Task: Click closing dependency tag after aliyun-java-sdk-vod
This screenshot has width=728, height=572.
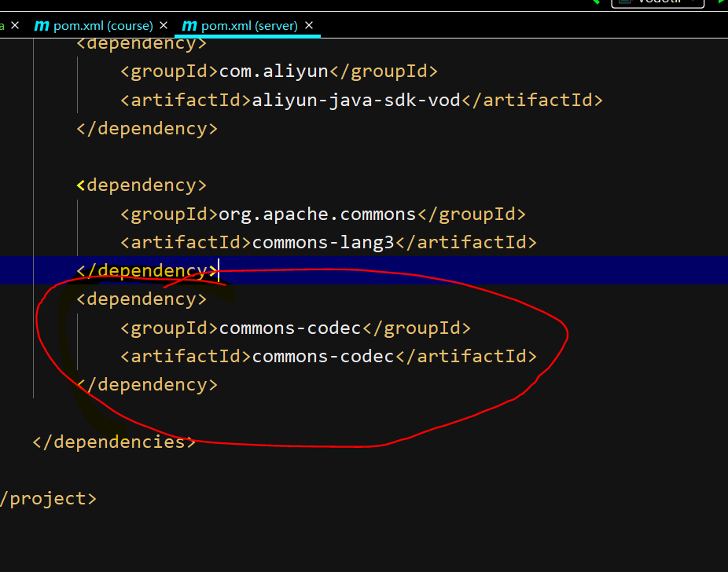Action: (147, 129)
